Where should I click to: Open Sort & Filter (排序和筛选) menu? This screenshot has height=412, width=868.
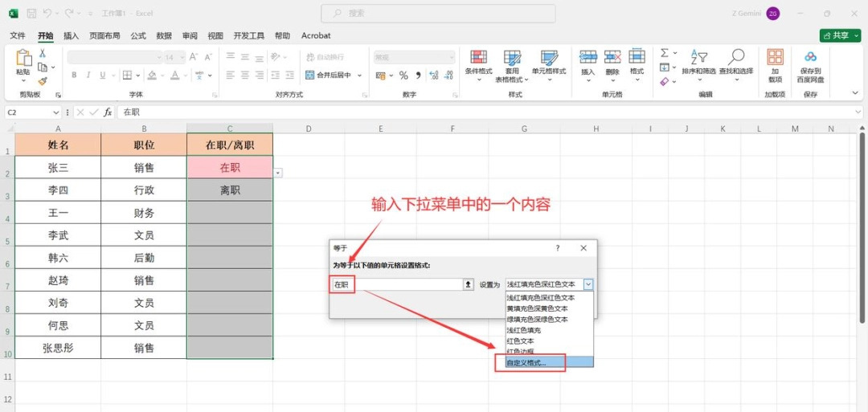point(698,65)
